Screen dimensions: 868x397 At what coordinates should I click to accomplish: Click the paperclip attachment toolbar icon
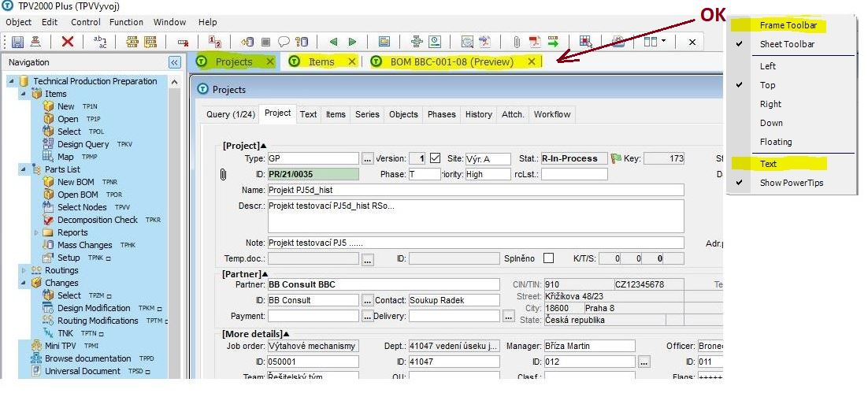click(517, 42)
